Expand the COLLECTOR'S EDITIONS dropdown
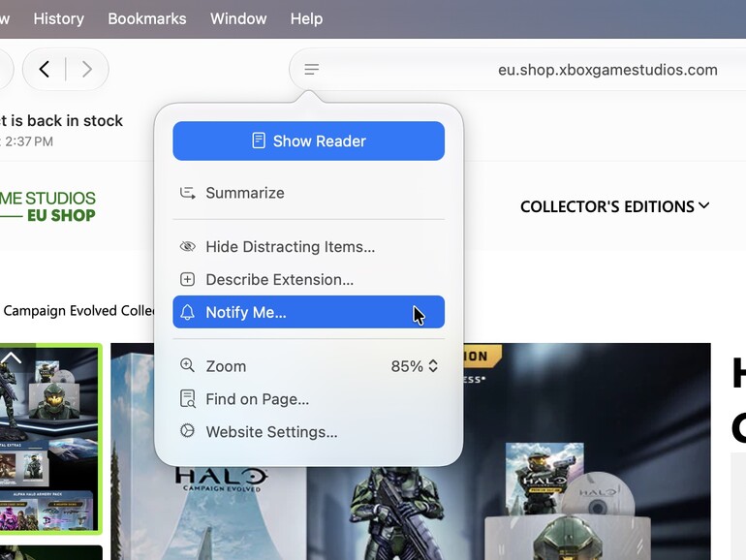Image resolution: width=746 pixels, height=560 pixels. [x=614, y=206]
